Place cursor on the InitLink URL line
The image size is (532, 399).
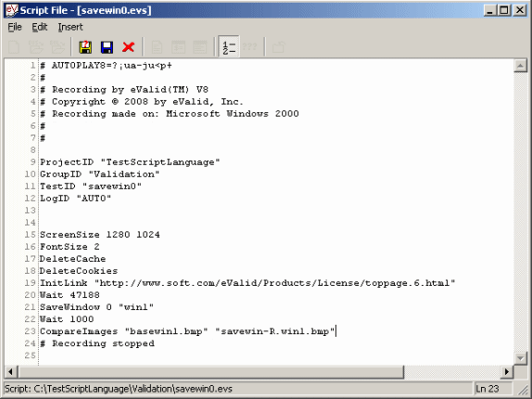click(x=247, y=283)
